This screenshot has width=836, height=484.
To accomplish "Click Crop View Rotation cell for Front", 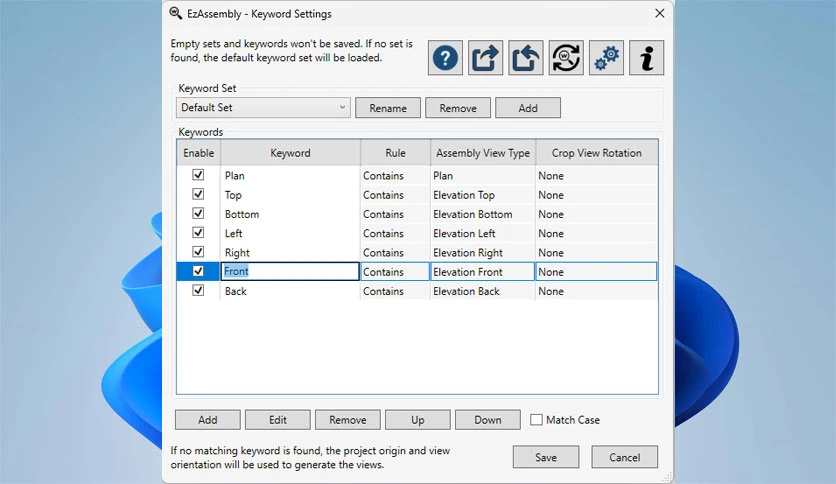I will (596, 272).
